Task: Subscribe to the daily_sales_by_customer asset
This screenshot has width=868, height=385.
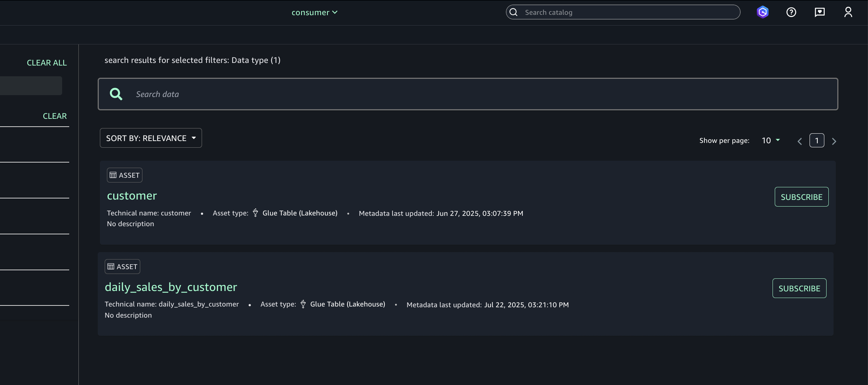Action: click(799, 288)
